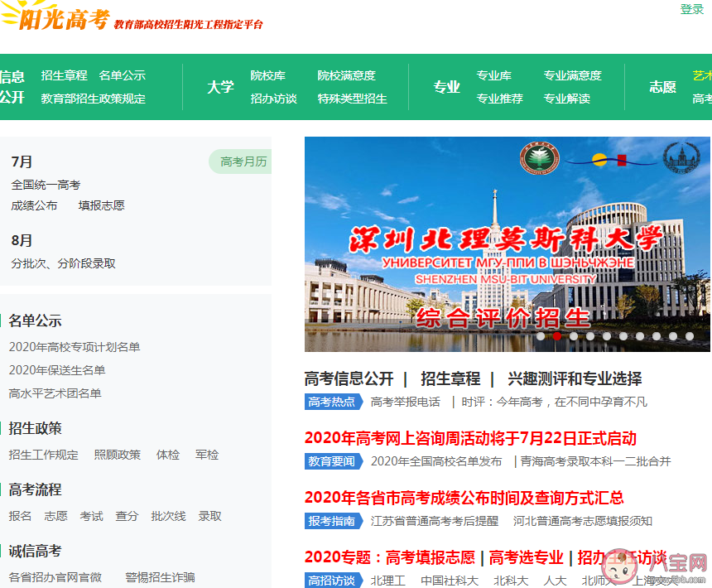712x588 pixels.
Task: Expand the 信息公开 navigation section
Action: (11, 86)
